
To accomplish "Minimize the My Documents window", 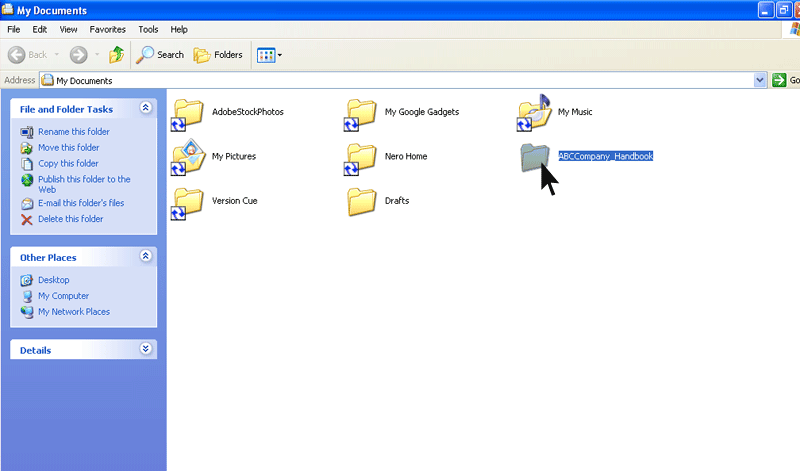I will (766, 10).
